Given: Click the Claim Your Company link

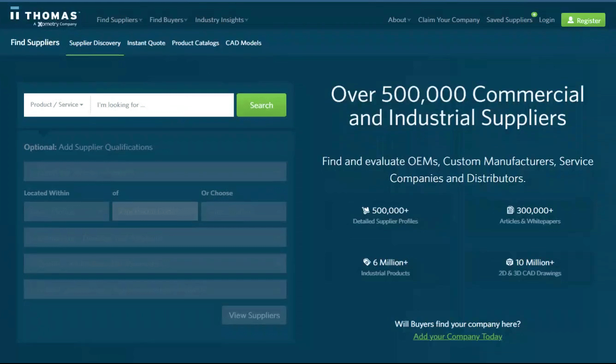Looking at the screenshot, I should pos(449,20).
